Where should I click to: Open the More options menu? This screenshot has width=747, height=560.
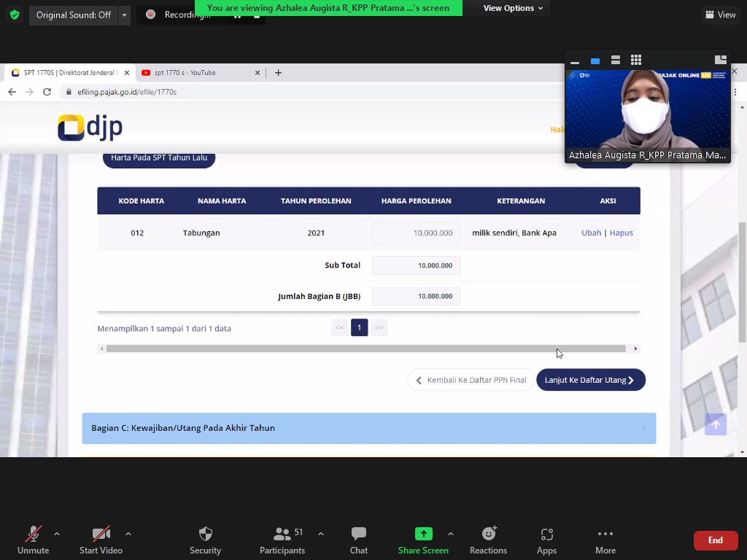coord(605,540)
